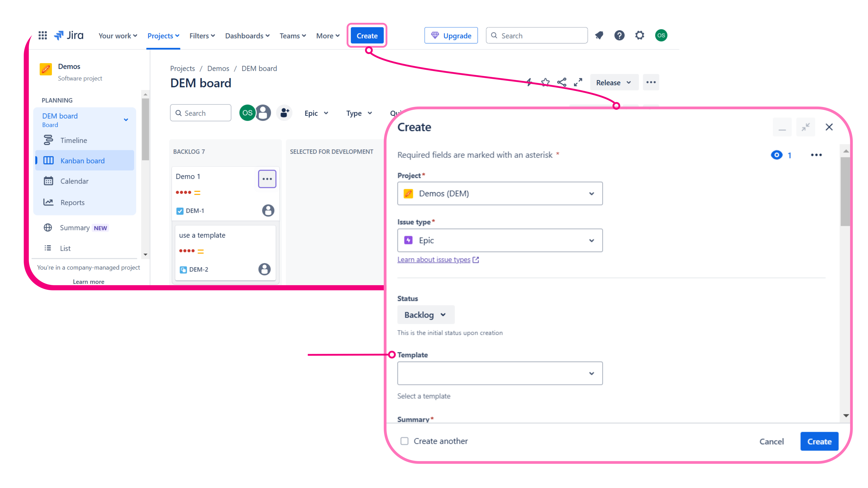Click the notifications tag icon in the navbar

[x=599, y=35]
